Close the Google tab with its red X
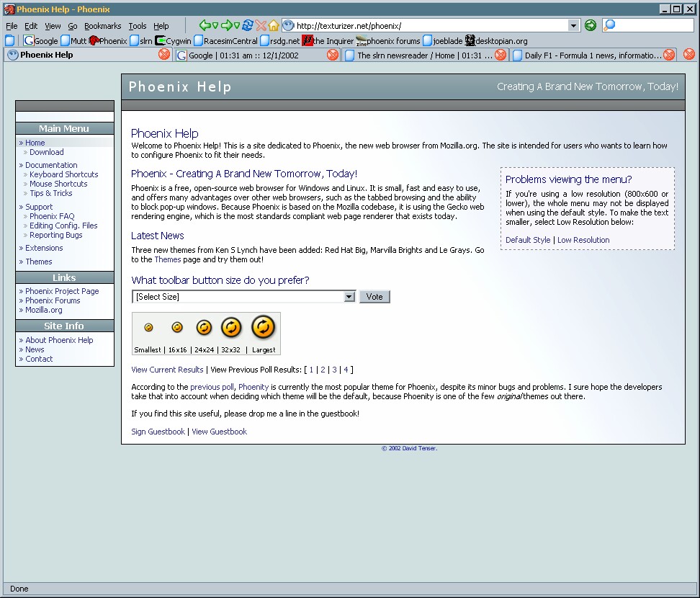This screenshot has width=700, height=598. pos(333,55)
